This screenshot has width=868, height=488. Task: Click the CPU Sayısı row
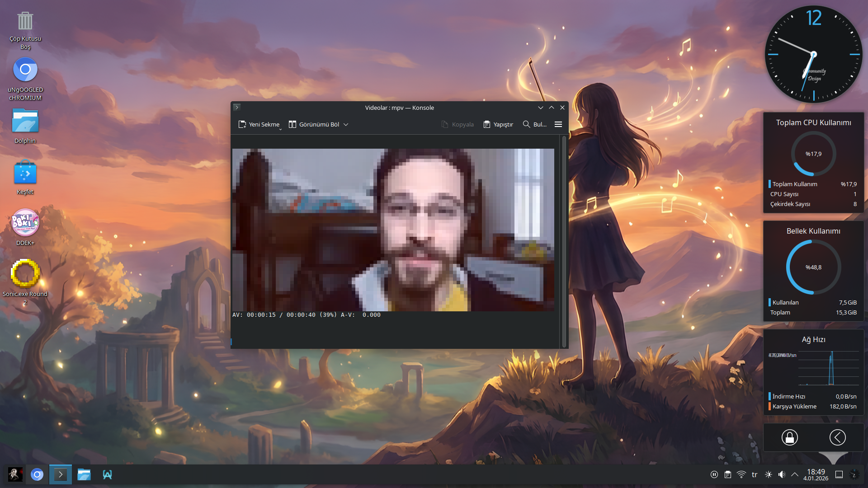click(813, 194)
